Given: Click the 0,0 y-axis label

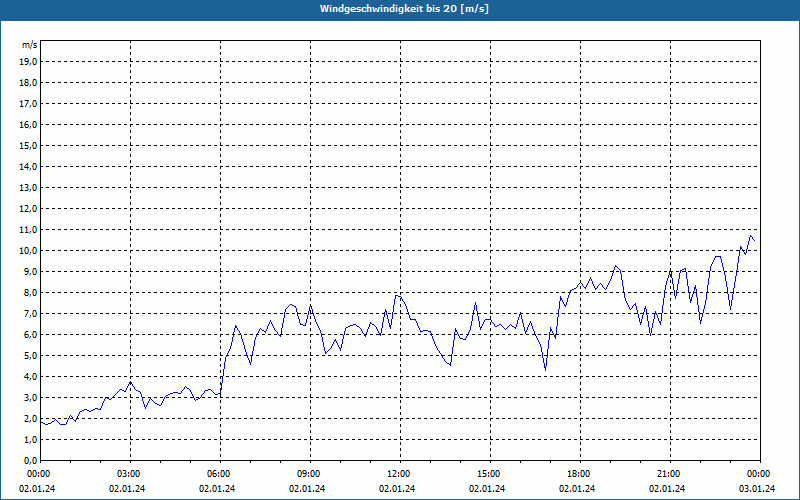Looking at the screenshot, I should pos(30,460).
